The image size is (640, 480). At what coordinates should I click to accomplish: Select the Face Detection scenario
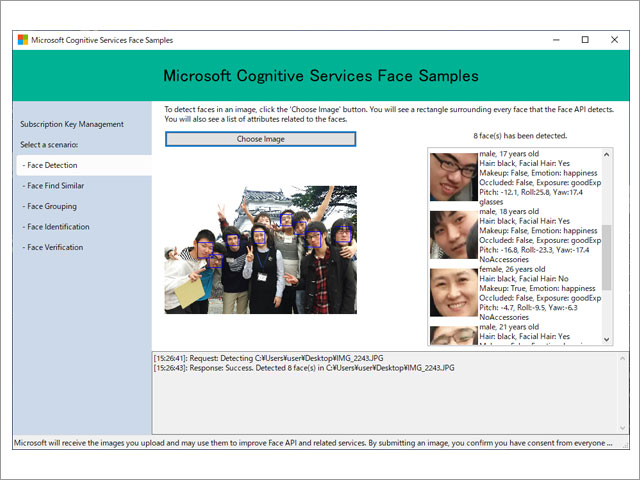tap(84, 165)
